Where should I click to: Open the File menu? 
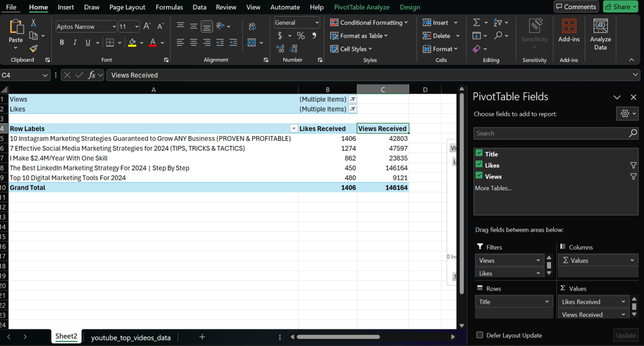click(x=11, y=7)
